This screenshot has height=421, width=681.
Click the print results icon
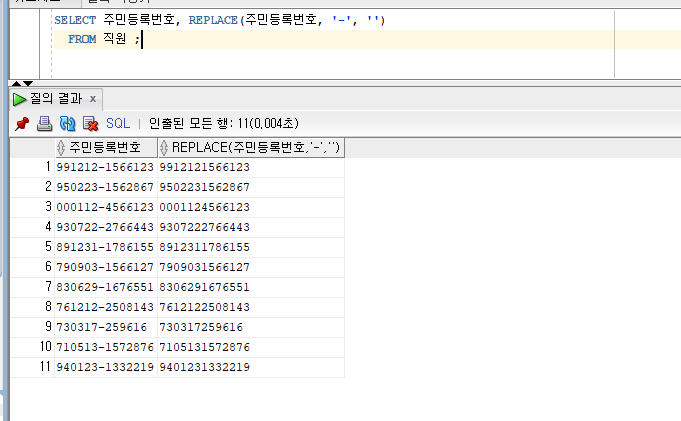(44, 124)
